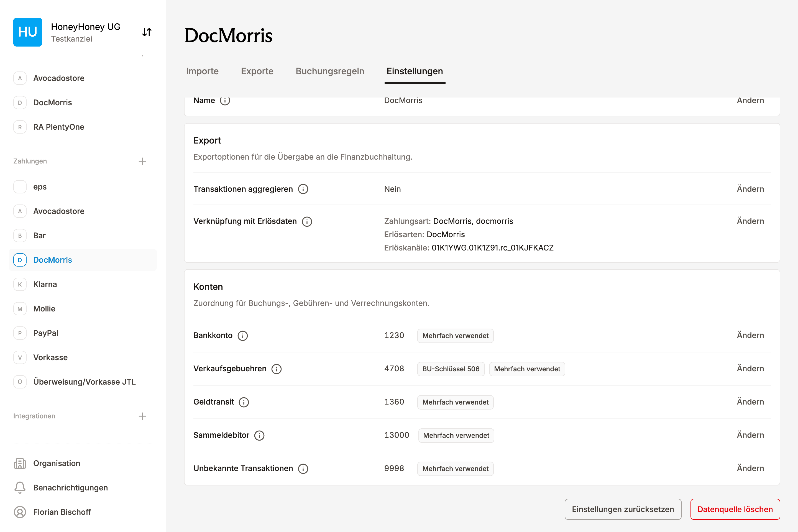Screen dimensions: 798x532
Task: Open the Buchungsregeln tab
Action: (x=330, y=71)
